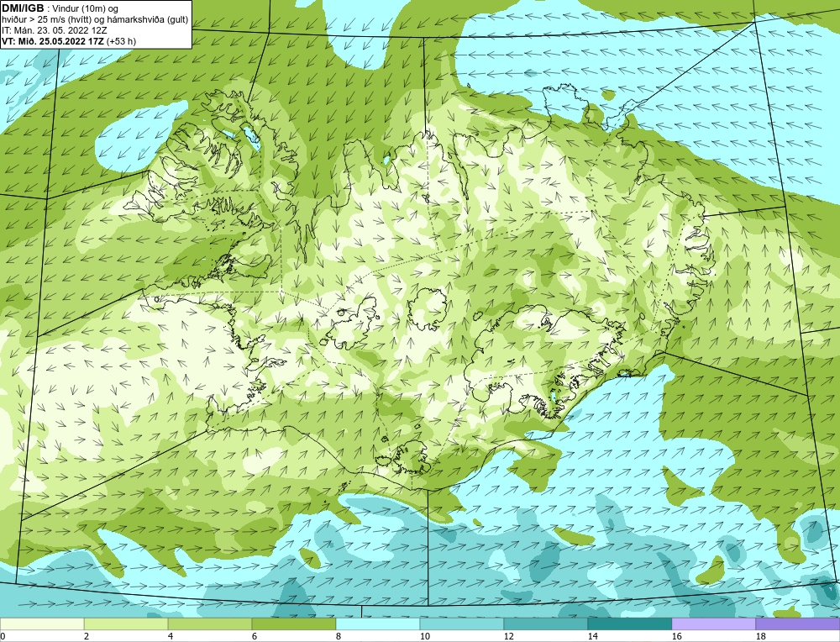Click the legend label '0'
This screenshot has width=840, height=642.
(3, 636)
